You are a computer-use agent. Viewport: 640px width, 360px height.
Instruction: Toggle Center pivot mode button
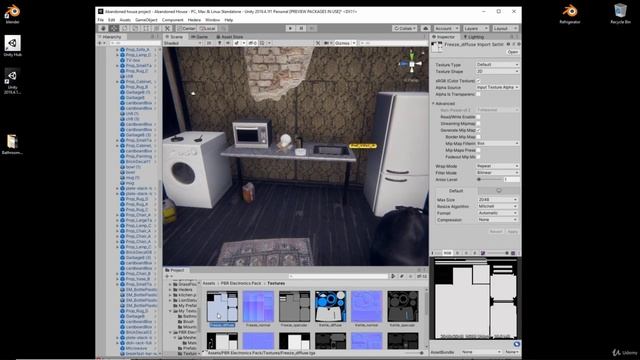tap(187, 29)
